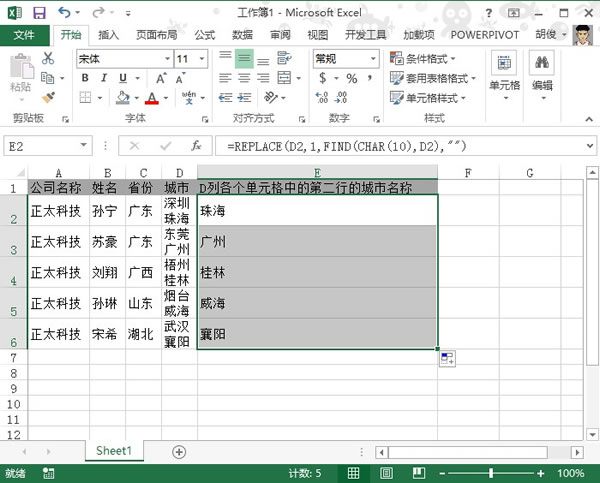Image resolution: width=600 pixels, height=483 pixels.
Task: Toggle Bold formatting
Action: [85, 78]
